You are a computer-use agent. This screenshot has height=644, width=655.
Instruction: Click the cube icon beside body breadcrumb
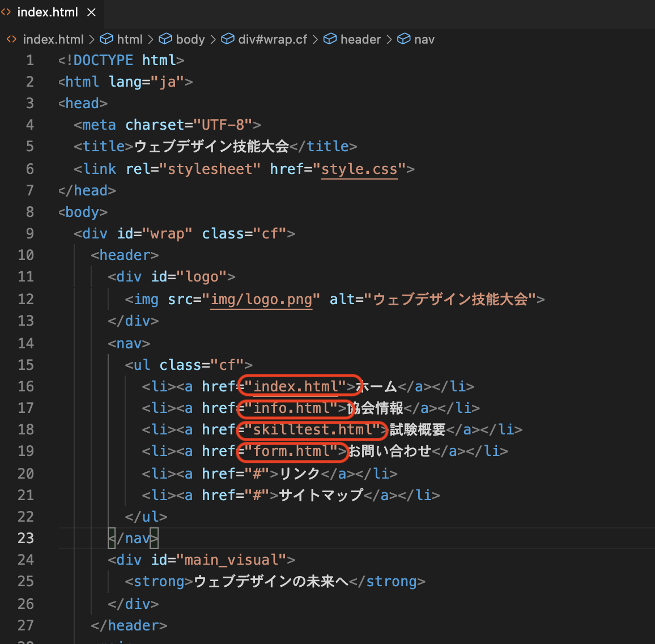click(x=165, y=39)
